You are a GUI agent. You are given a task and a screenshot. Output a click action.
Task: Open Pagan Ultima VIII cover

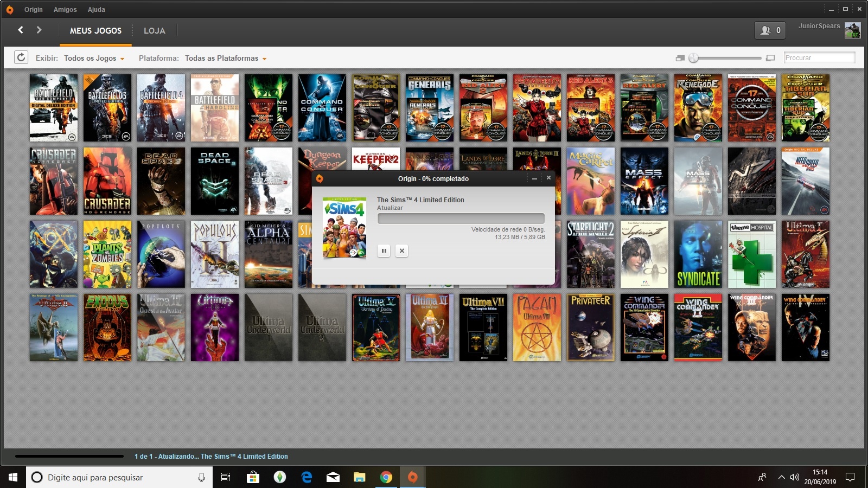point(537,328)
